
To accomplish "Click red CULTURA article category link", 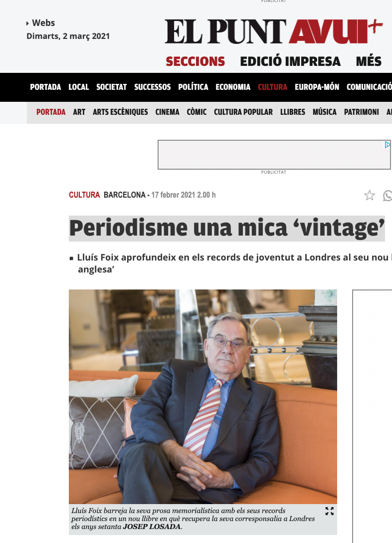I will [x=84, y=195].
